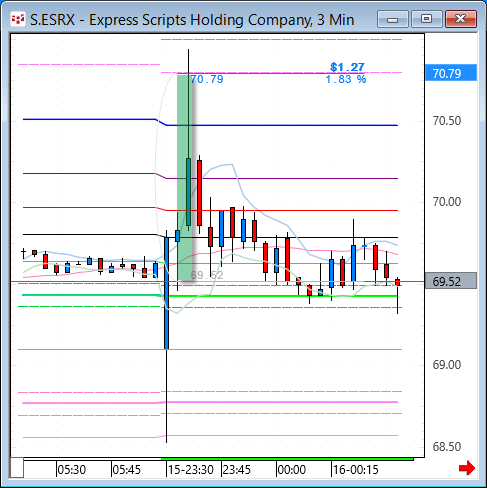Image resolution: width=487 pixels, height=488 pixels.
Task: Click the 15-23:30 time label
Action: (191, 470)
